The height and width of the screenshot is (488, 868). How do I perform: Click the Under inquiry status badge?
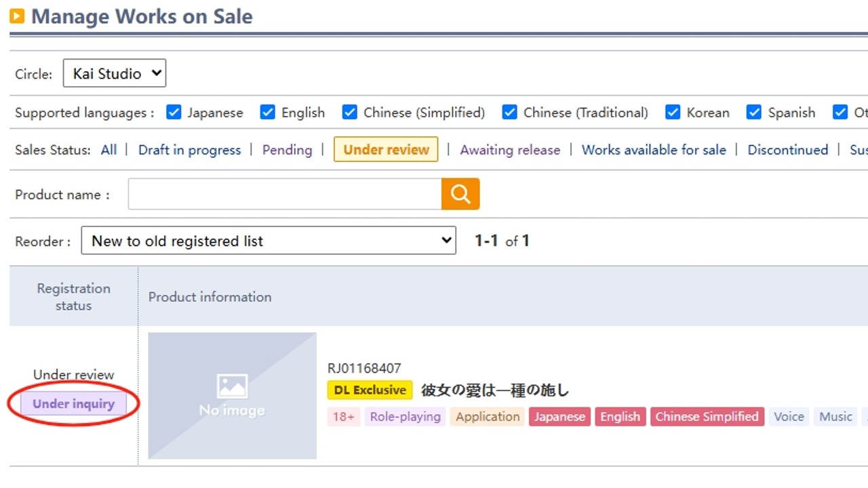(x=73, y=404)
